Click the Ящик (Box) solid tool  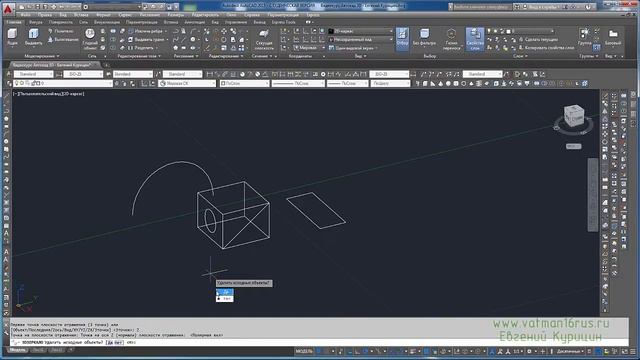(12, 37)
